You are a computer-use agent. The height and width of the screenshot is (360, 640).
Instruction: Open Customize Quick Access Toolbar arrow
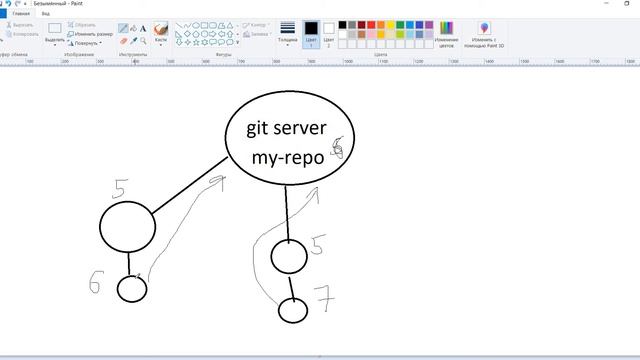point(26,4)
